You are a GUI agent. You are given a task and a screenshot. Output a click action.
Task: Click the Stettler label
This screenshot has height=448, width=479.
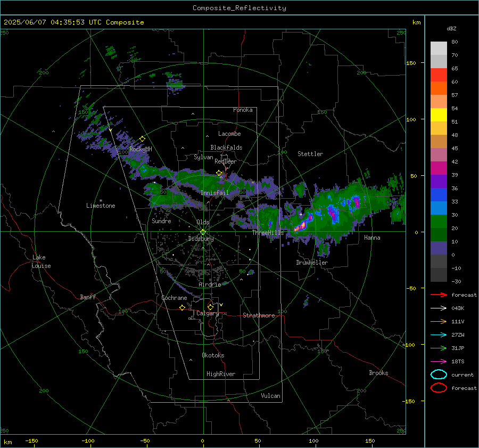point(310,154)
